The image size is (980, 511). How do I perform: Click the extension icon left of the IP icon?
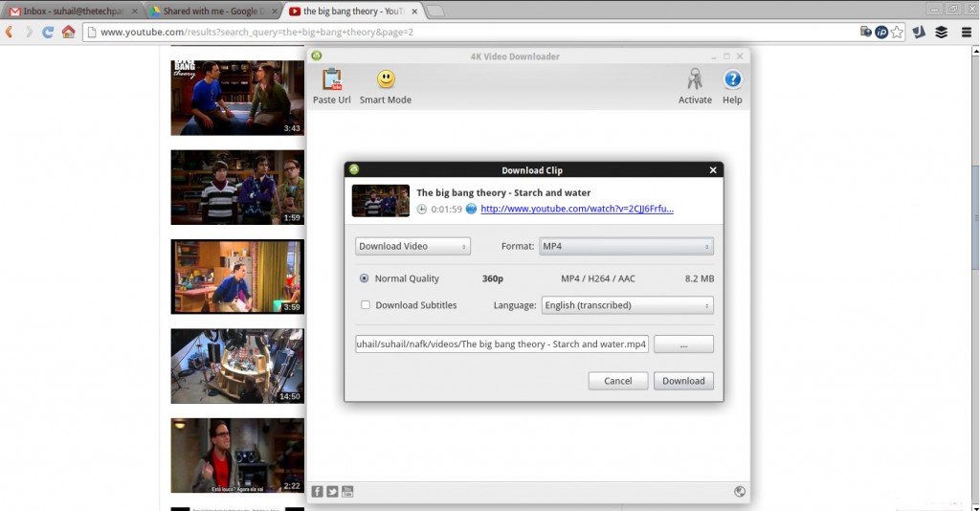click(865, 32)
